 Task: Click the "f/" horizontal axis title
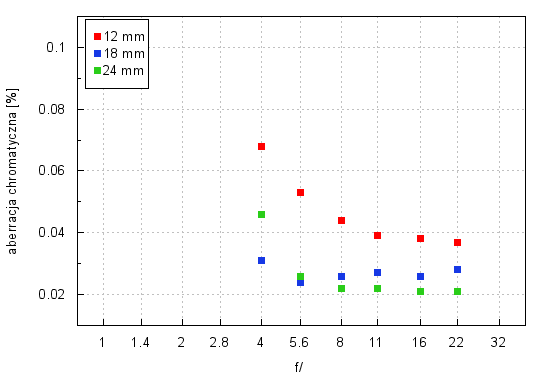point(299,367)
